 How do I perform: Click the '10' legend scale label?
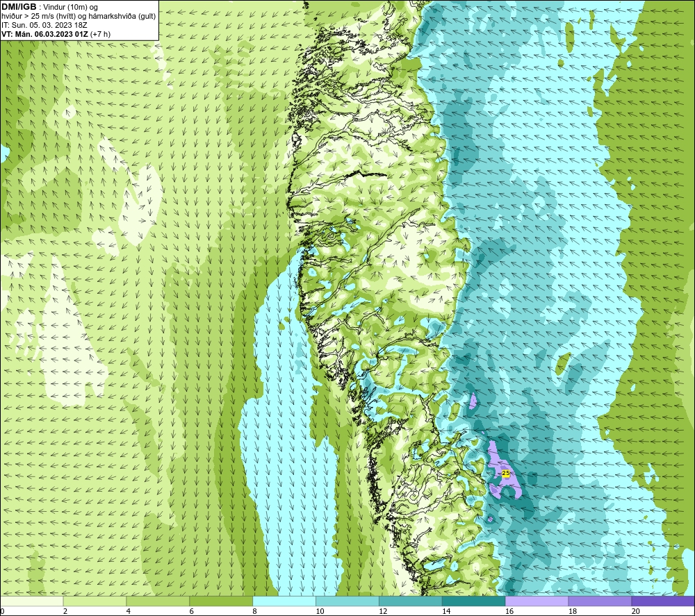coord(320,612)
